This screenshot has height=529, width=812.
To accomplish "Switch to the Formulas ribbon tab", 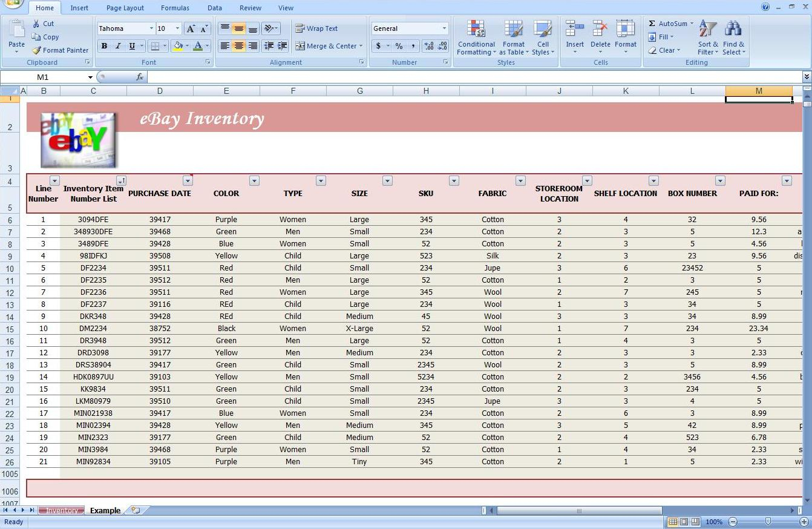I will 175,7.
